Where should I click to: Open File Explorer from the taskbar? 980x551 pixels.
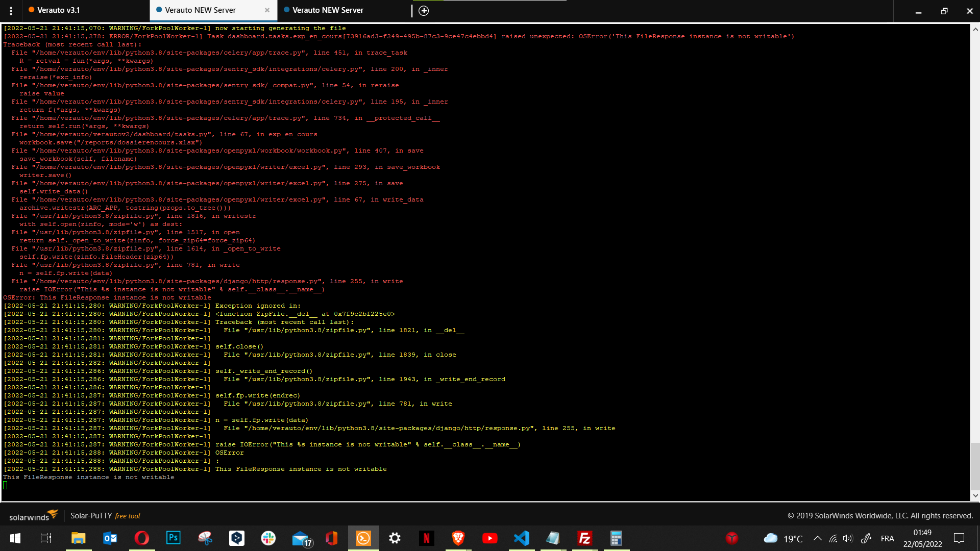(x=78, y=538)
